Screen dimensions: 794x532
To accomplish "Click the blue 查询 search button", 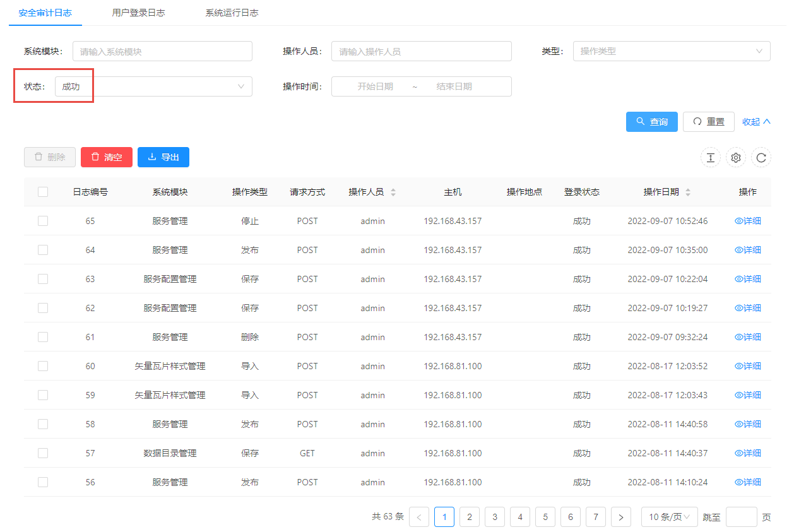I will point(651,122).
